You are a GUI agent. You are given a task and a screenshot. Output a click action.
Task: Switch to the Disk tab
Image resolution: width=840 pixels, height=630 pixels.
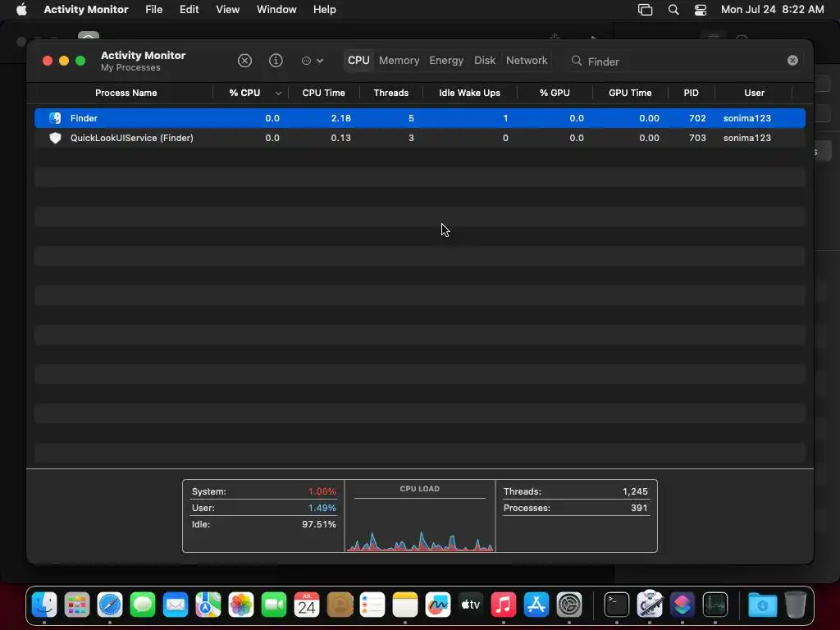point(485,61)
